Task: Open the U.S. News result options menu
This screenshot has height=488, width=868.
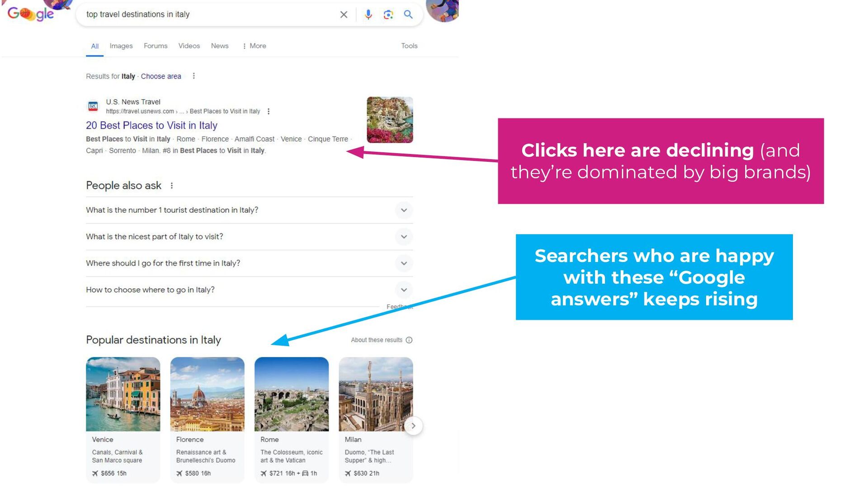Action: (269, 111)
